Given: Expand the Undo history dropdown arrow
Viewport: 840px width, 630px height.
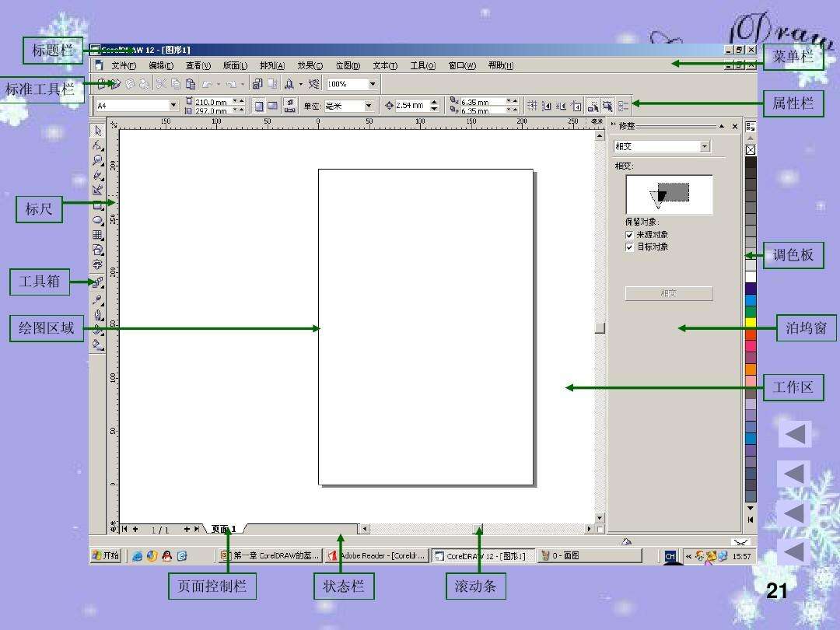Looking at the screenshot, I should pyautogui.click(x=219, y=85).
